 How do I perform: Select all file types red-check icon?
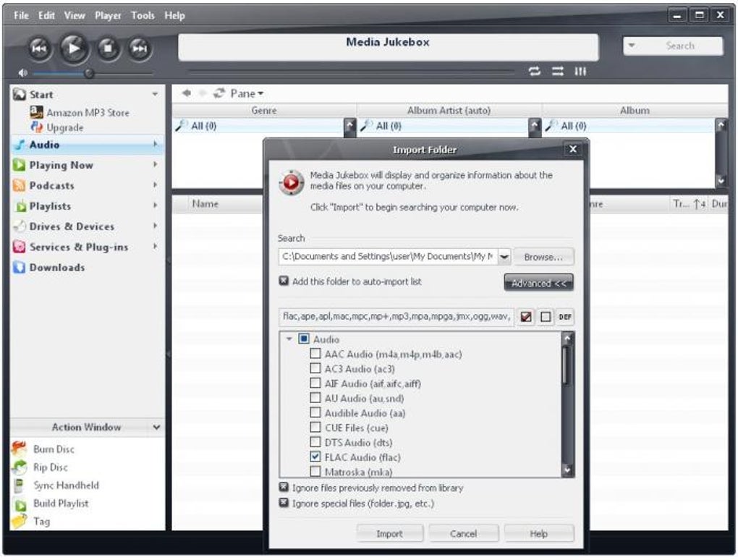pyautogui.click(x=526, y=317)
